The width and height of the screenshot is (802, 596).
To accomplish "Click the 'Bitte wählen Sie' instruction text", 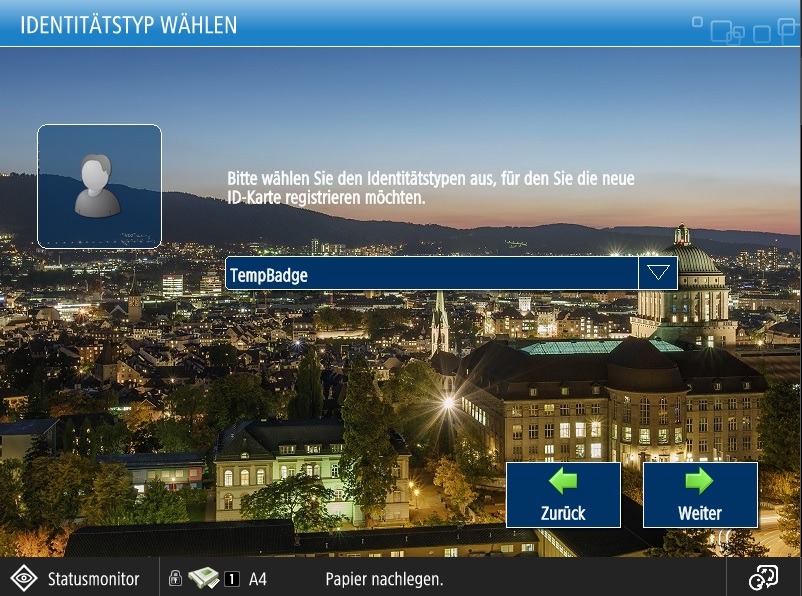I will (x=430, y=188).
